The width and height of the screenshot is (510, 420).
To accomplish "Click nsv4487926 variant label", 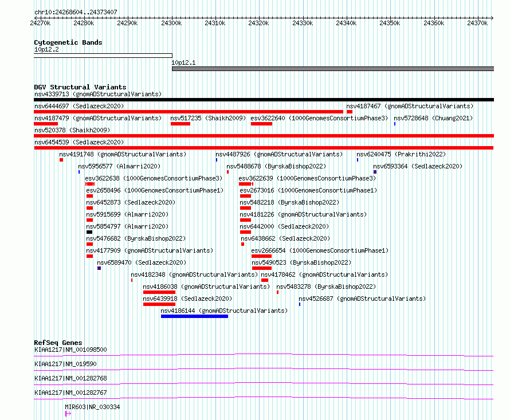I will 279,154.
